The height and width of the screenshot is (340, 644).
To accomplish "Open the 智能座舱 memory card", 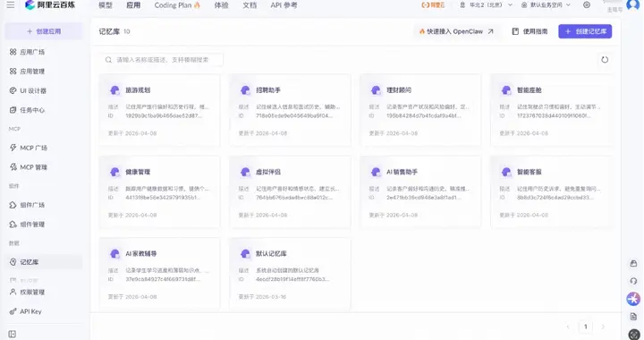I will click(551, 110).
